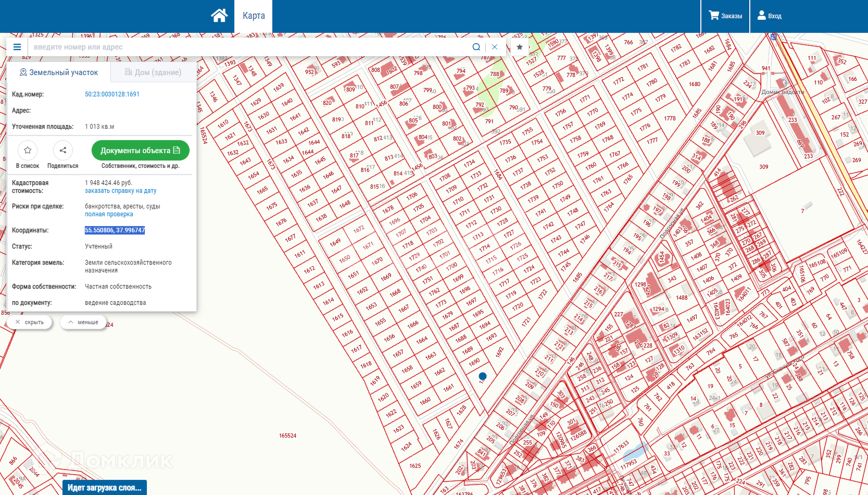The height and width of the screenshot is (495, 868).
Task: Focus the address search input field
Action: click(250, 47)
